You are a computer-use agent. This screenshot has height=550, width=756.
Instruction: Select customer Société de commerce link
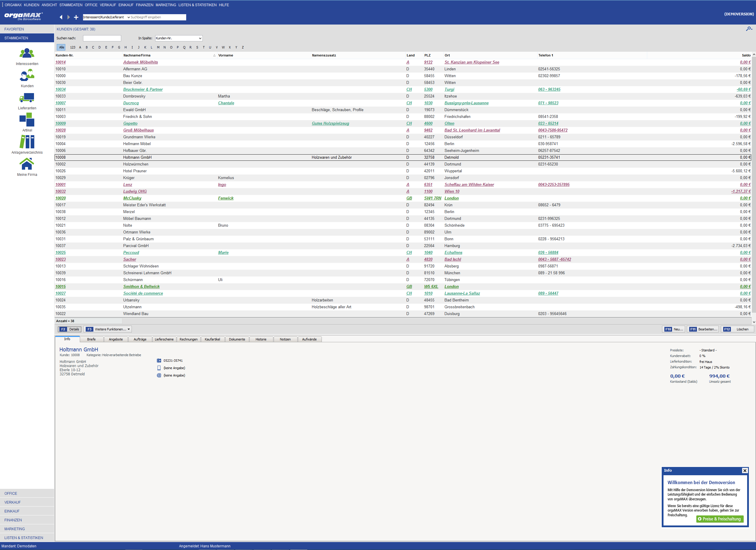click(143, 293)
